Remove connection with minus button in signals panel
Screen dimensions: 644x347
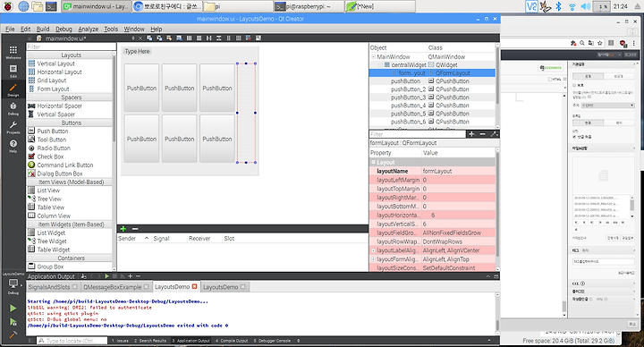[x=135, y=229]
